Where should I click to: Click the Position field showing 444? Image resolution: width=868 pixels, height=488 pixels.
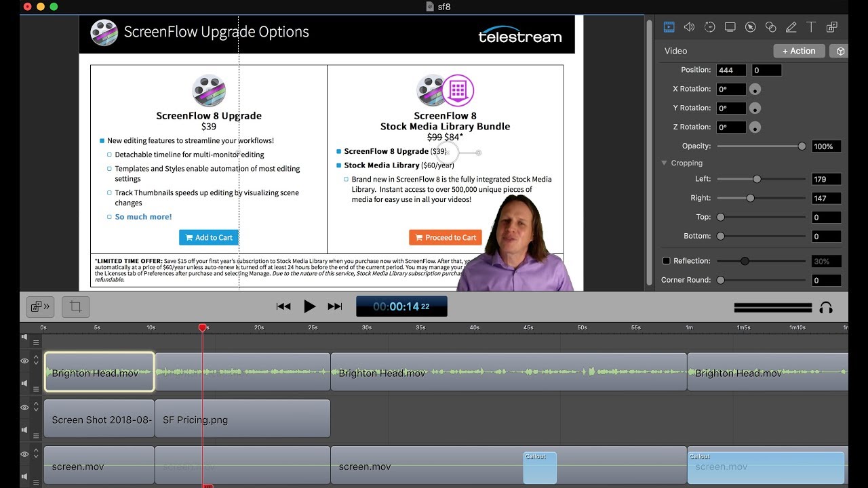(732, 70)
